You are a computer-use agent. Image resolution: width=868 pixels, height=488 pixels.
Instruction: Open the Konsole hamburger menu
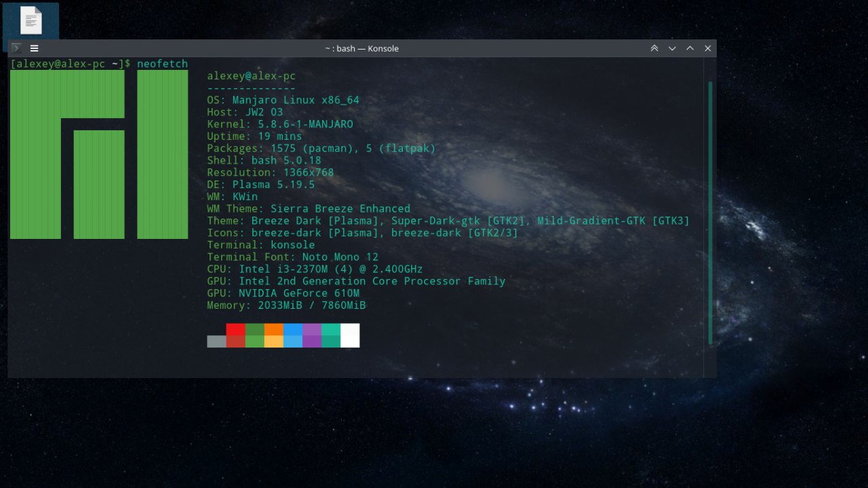pyautogui.click(x=34, y=48)
